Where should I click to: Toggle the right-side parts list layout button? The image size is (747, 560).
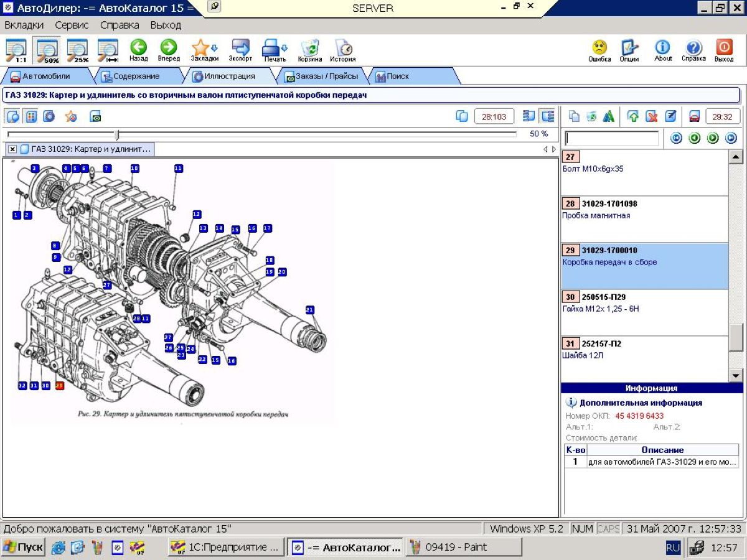click(x=548, y=116)
